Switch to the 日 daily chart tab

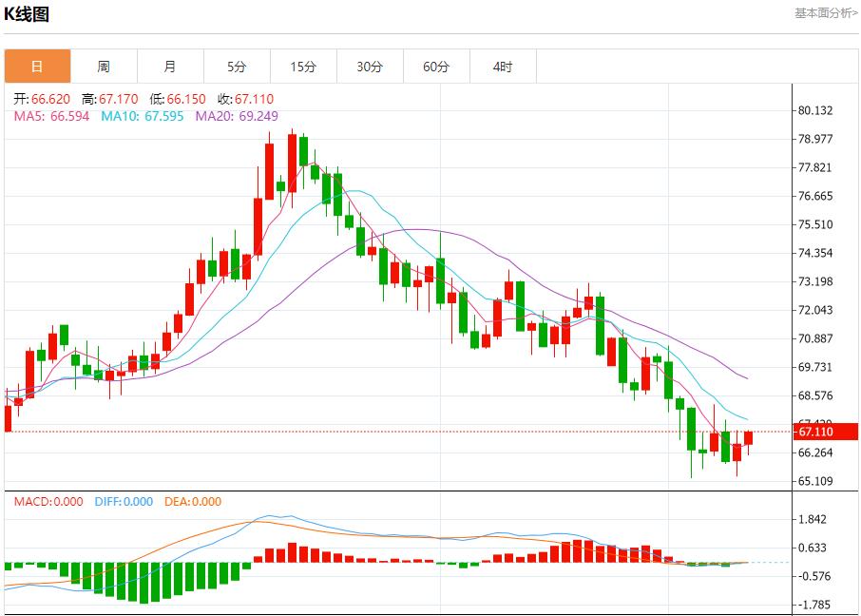tap(37, 67)
